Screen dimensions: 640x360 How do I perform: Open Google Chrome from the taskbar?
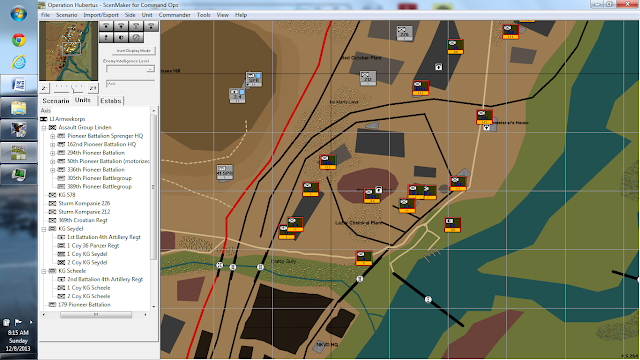tap(18, 40)
